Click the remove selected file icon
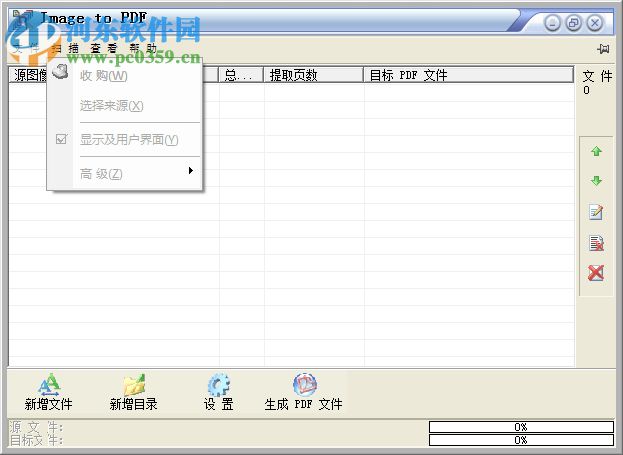The image size is (623, 455). (596, 243)
